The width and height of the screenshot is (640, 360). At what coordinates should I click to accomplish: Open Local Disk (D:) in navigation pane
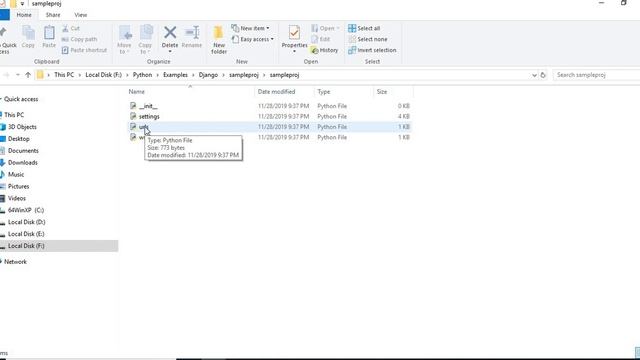(x=27, y=222)
